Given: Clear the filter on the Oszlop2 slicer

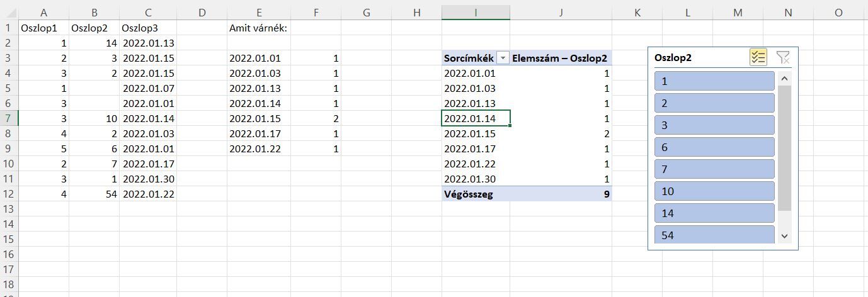Looking at the screenshot, I should pos(783,57).
